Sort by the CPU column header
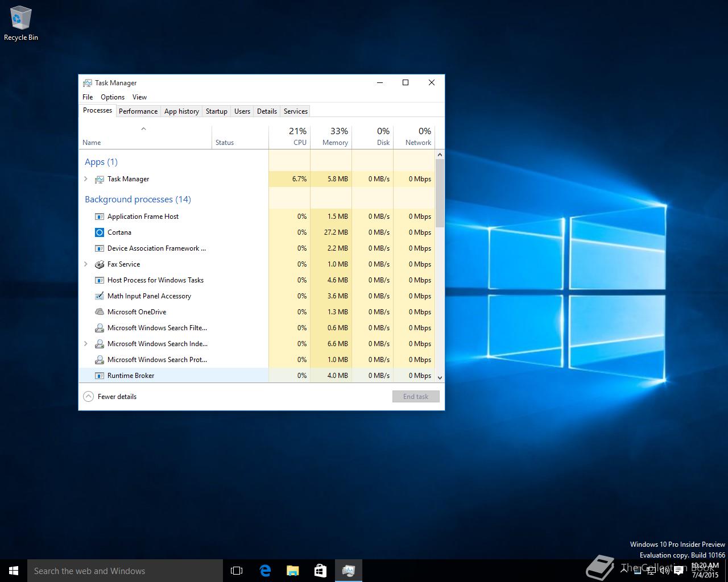This screenshot has width=728, height=582. tap(289, 137)
